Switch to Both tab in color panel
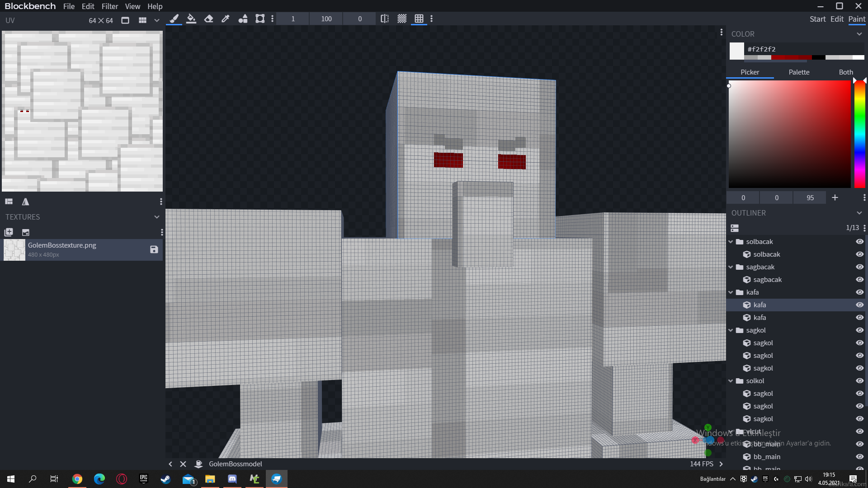 [x=846, y=72]
